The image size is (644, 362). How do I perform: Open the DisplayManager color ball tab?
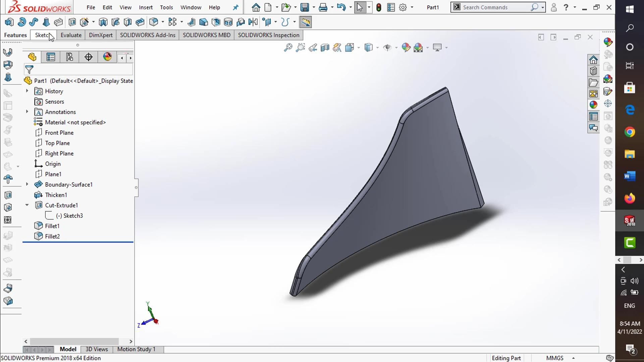107,57
